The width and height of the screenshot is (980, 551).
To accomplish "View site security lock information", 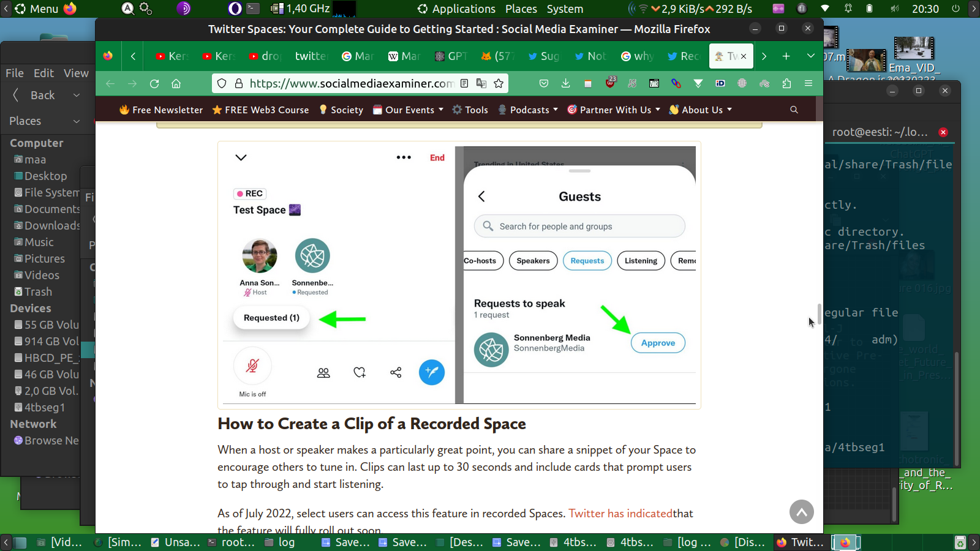I will 239,83.
